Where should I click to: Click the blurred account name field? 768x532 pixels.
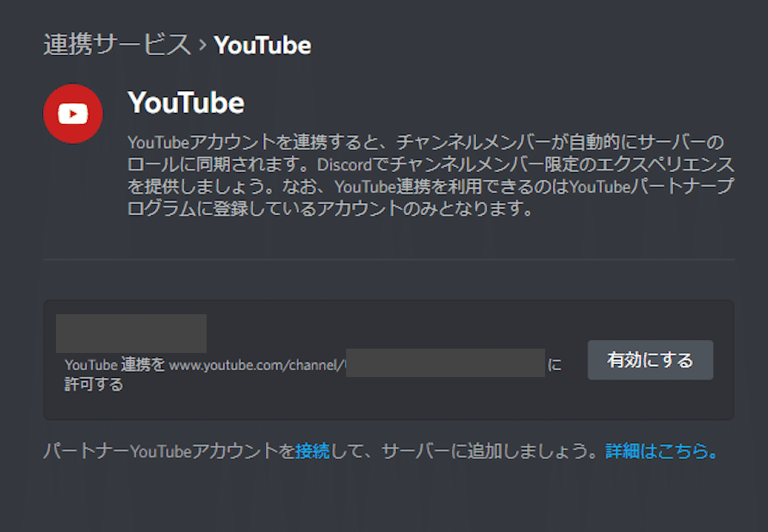pos(132,332)
